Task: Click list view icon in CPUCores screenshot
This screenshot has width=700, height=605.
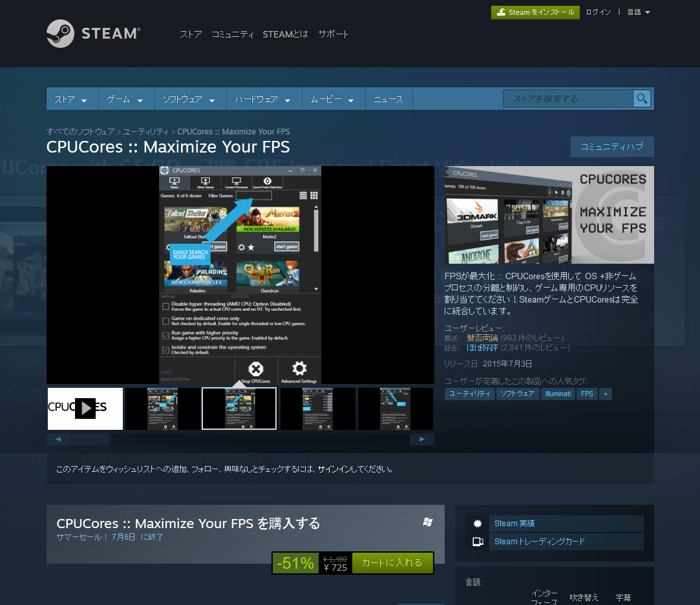Action: click(x=303, y=196)
